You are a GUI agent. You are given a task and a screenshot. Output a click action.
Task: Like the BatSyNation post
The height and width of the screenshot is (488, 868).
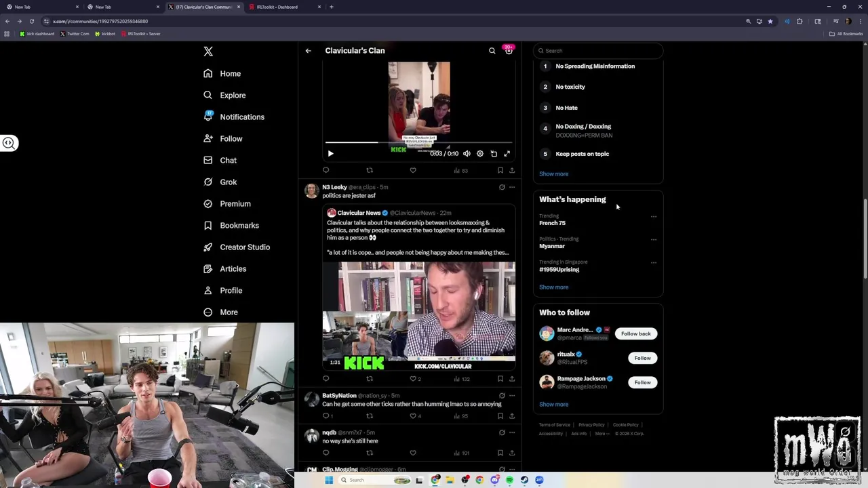pos(413,416)
